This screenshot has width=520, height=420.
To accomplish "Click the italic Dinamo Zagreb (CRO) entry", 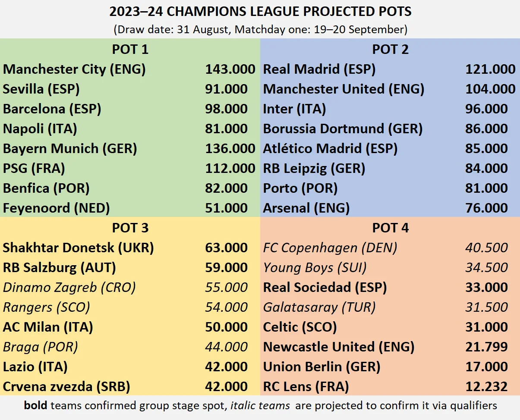I will coord(69,287).
